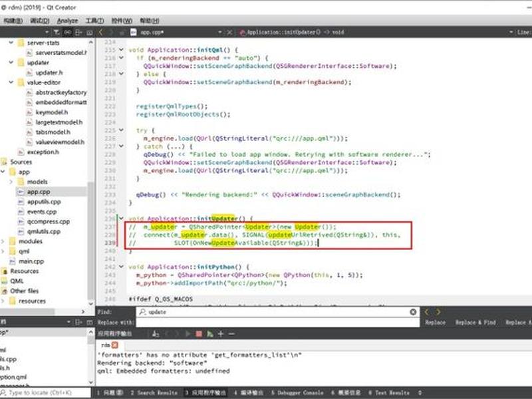The width and height of the screenshot is (532, 399).
Task: Click the clear output broom icon
Action: [x=156, y=334]
